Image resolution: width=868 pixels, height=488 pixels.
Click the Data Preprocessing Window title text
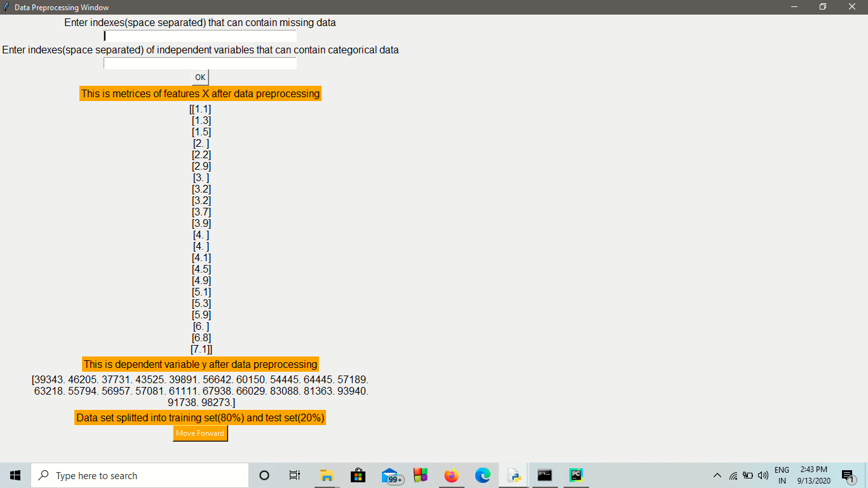pyautogui.click(x=62, y=8)
